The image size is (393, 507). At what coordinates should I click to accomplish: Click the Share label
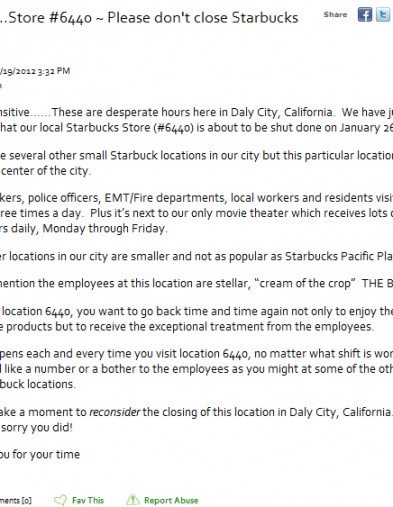[335, 15]
